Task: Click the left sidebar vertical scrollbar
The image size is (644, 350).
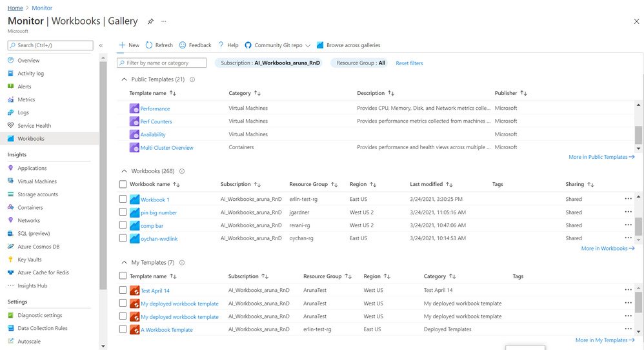Action: (103, 194)
